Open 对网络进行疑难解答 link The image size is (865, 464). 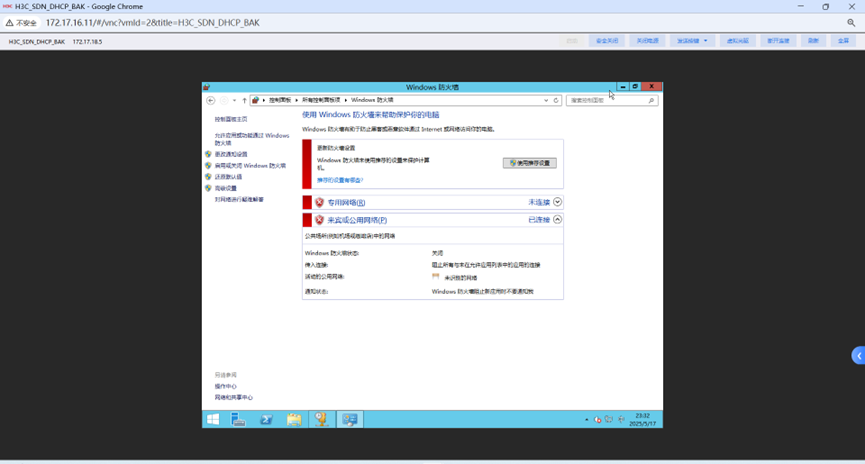(x=239, y=200)
